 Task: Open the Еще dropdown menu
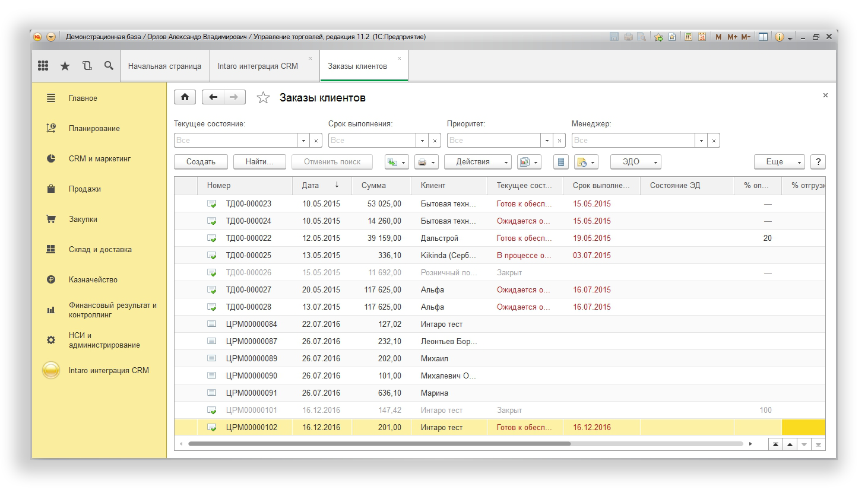click(x=780, y=162)
